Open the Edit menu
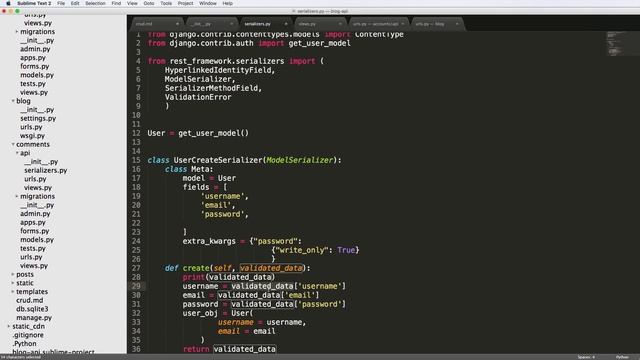This screenshot has width=640, height=360. pos(75,3)
